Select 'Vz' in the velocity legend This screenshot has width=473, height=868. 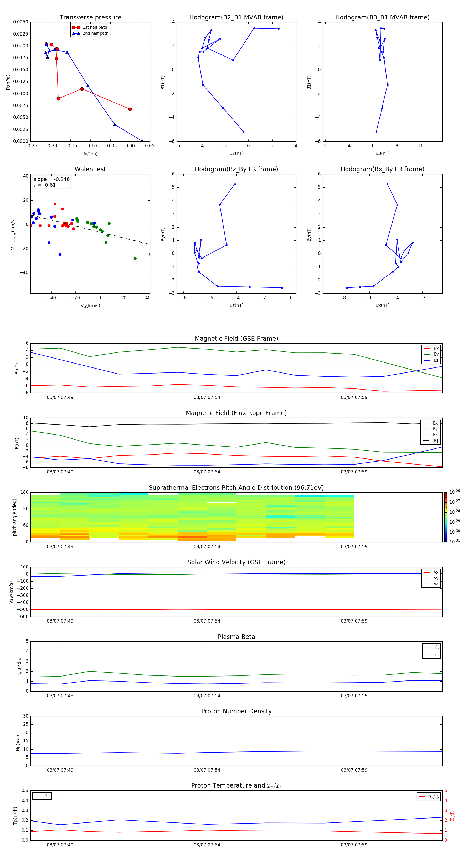pyautogui.click(x=431, y=584)
